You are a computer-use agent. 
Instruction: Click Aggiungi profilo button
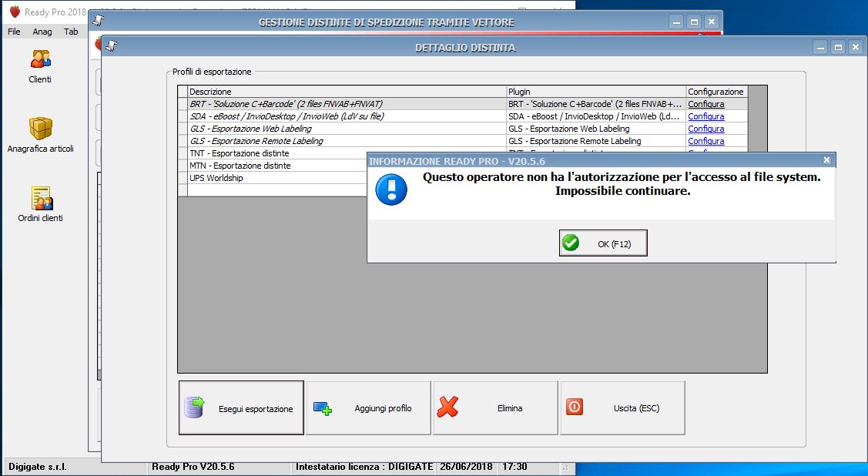[x=368, y=408]
